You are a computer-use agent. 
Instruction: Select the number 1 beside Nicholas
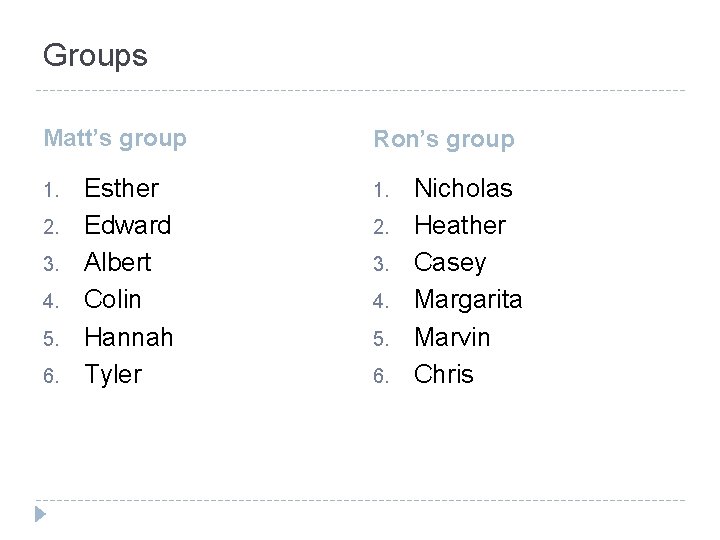(379, 190)
